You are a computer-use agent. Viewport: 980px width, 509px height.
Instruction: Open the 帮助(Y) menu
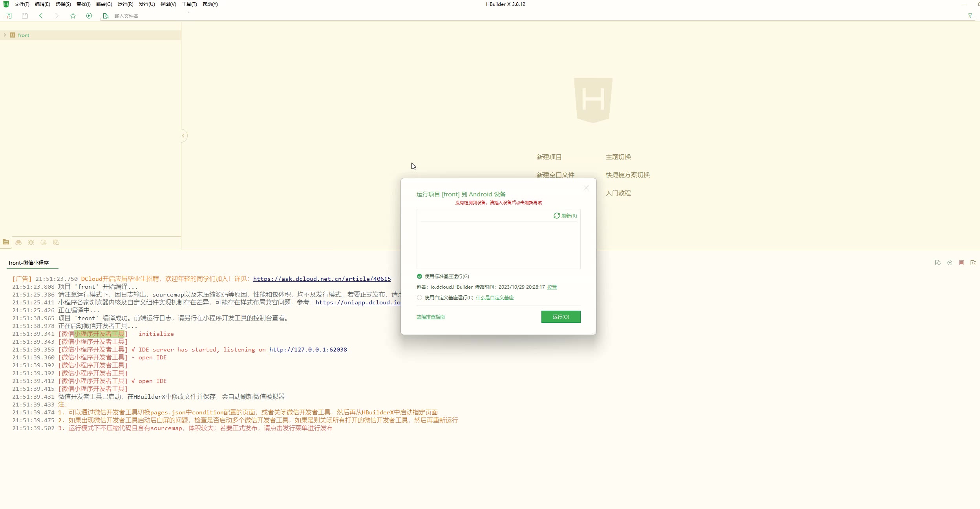point(210,4)
